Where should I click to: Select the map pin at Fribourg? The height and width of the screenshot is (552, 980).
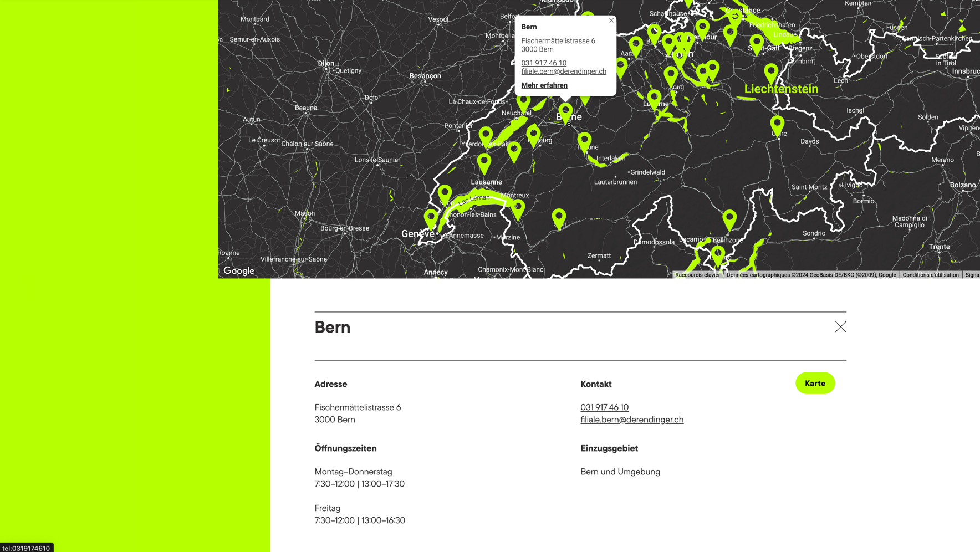[x=533, y=134]
